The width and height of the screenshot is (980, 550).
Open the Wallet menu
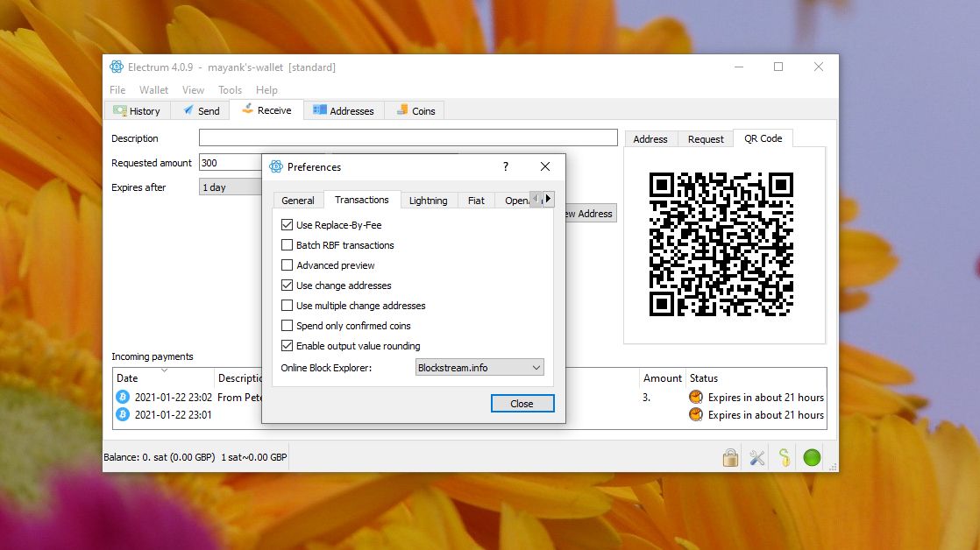point(153,89)
